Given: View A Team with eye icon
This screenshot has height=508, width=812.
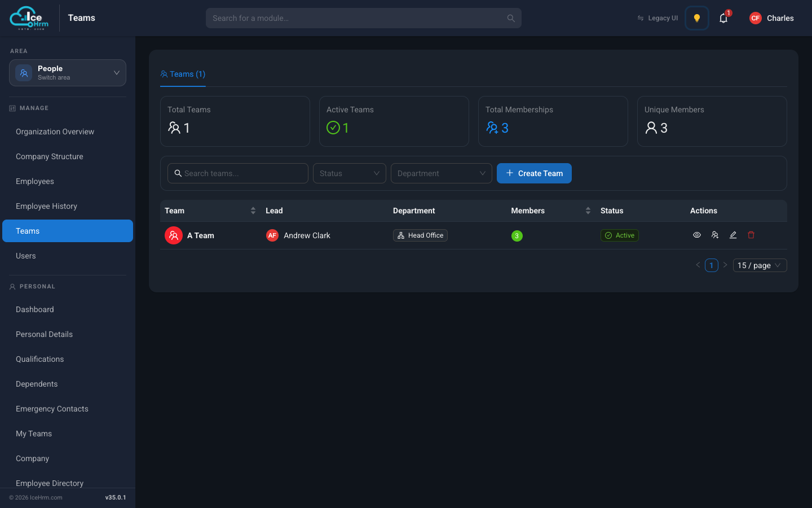Looking at the screenshot, I should coord(697,235).
